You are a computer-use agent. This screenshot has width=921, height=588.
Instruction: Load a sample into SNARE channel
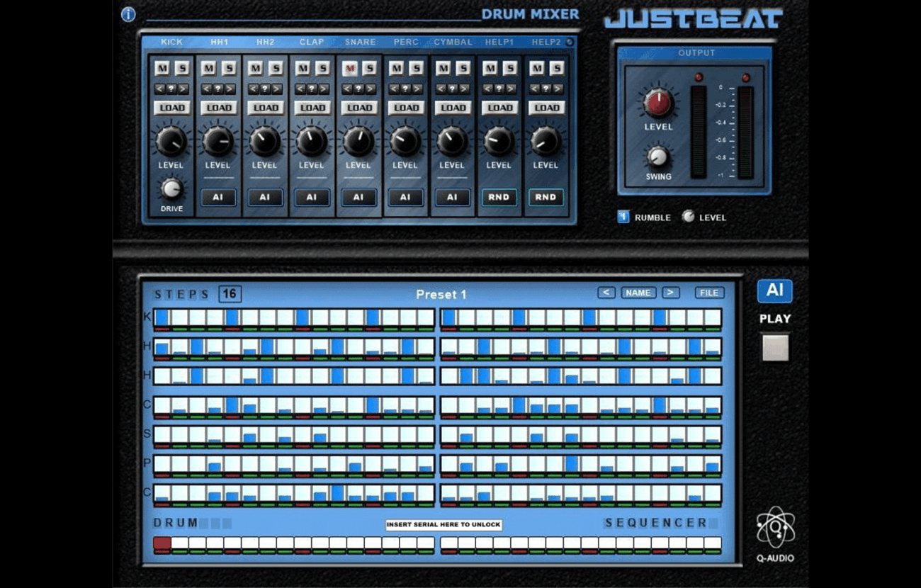point(359,108)
